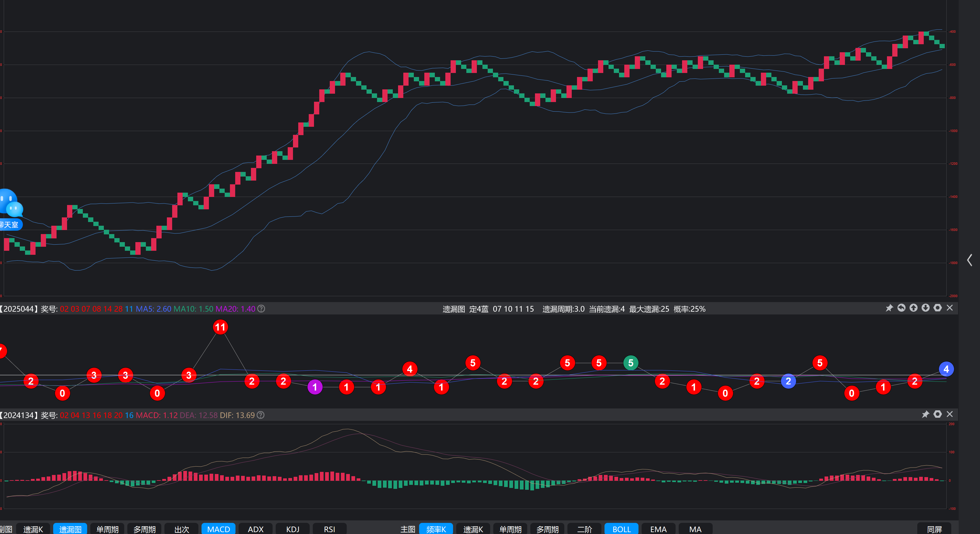
Task: Move 遗漏图 panel down with arrow icon
Action: (x=926, y=308)
